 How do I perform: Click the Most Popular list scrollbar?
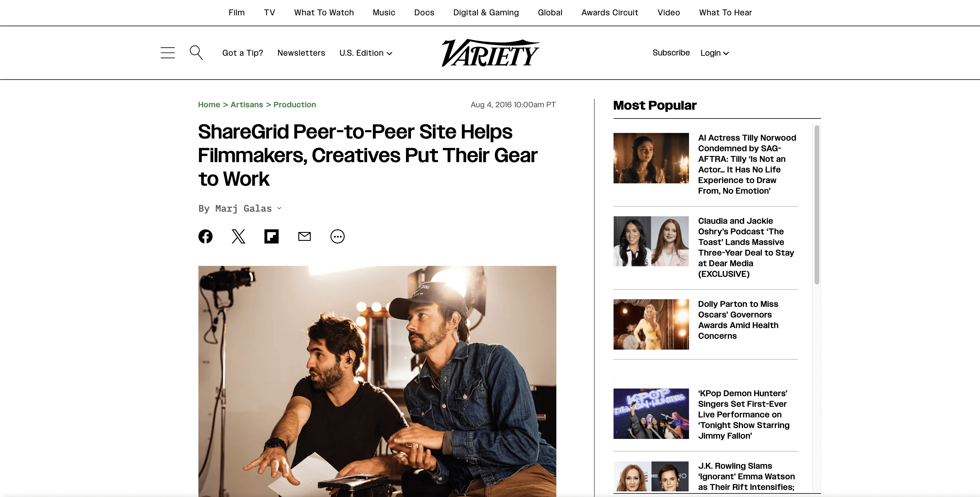click(x=817, y=205)
